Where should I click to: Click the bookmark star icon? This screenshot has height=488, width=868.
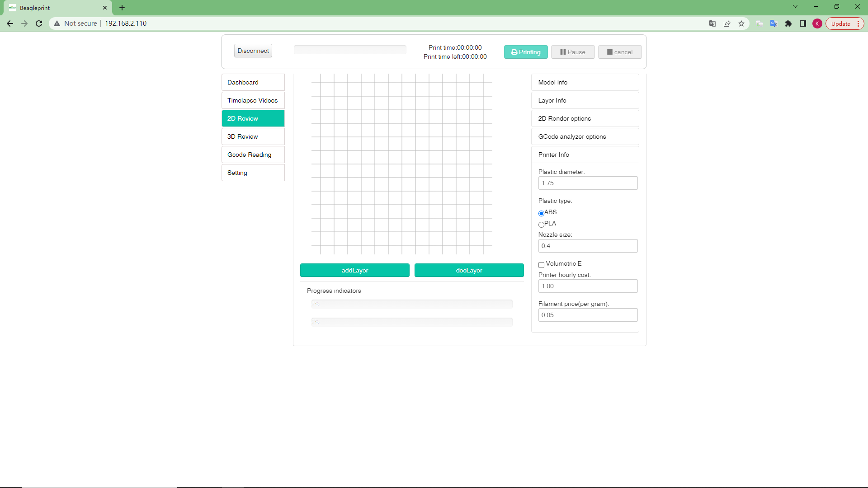(x=741, y=23)
